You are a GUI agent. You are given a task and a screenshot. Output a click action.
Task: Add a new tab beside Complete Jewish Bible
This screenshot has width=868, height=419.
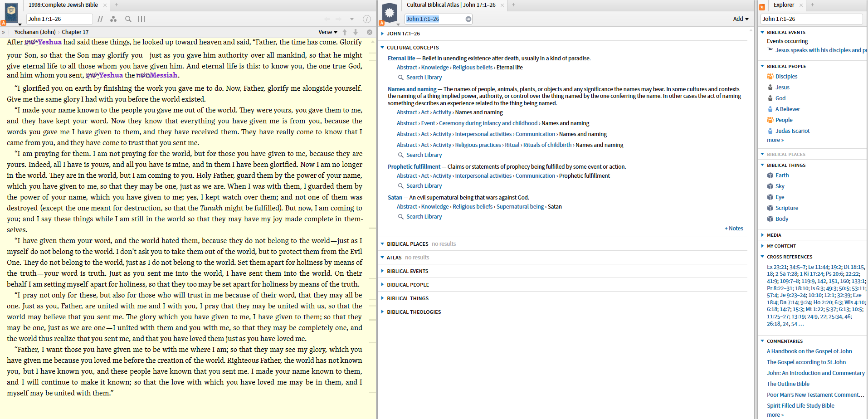click(116, 5)
